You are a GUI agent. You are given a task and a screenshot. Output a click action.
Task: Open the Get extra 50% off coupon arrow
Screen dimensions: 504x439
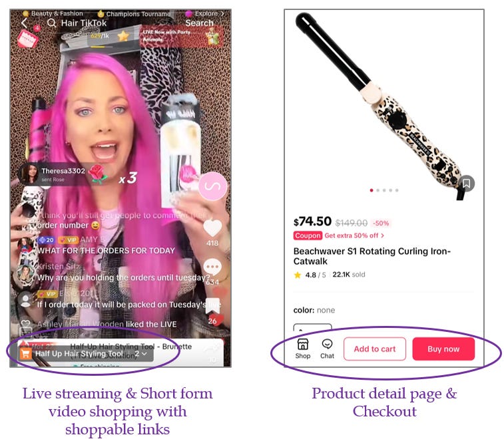tap(383, 235)
